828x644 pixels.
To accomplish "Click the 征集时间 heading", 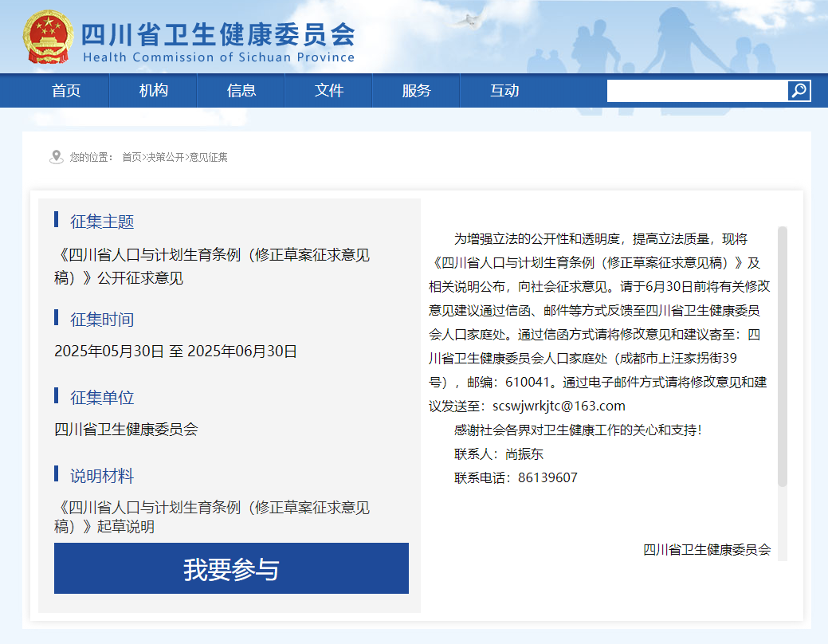I will pyautogui.click(x=102, y=320).
